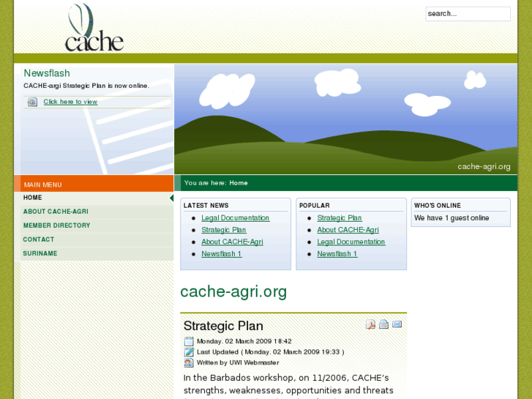The width and height of the screenshot is (532, 399).
Task: Open Strategic Plan in Popular list
Action: 340,218
